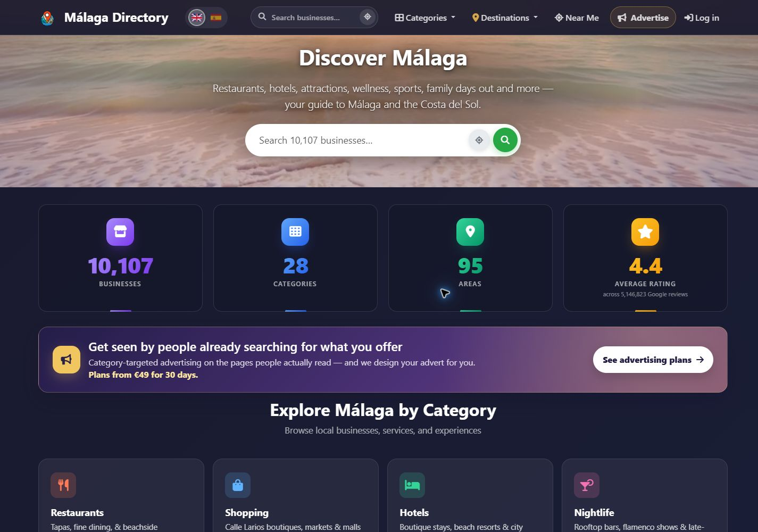This screenshot has width=758, height=532.
Task: Click the Advertise button in navbar
Action: pos(643,18)
